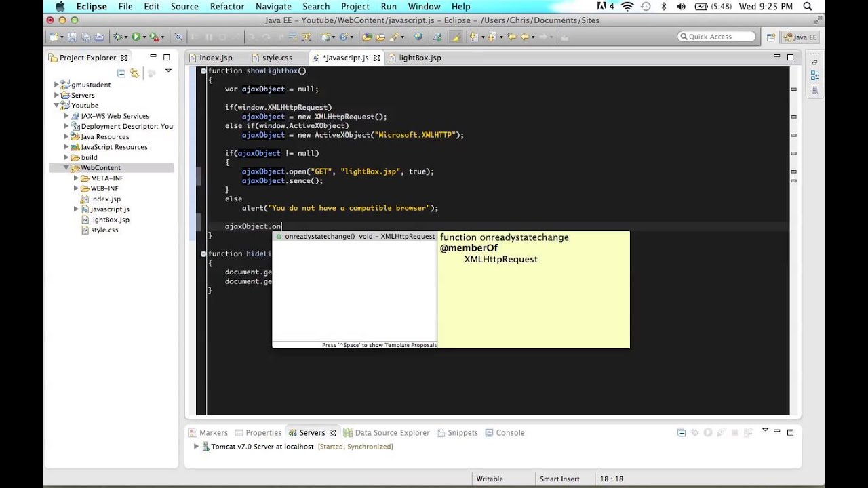Click the Save All toolbar icon
This screenshot has width=868, height=488.
click(85, 37)
